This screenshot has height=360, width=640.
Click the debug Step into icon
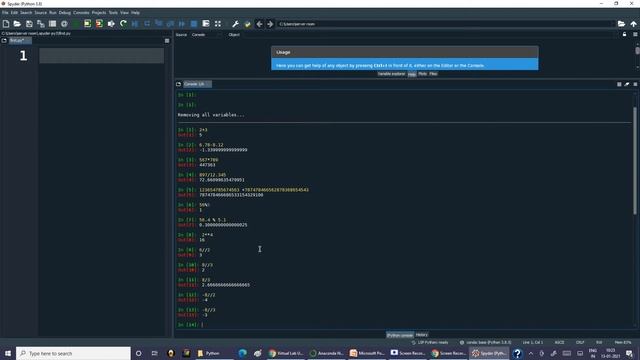click(159, 24)
